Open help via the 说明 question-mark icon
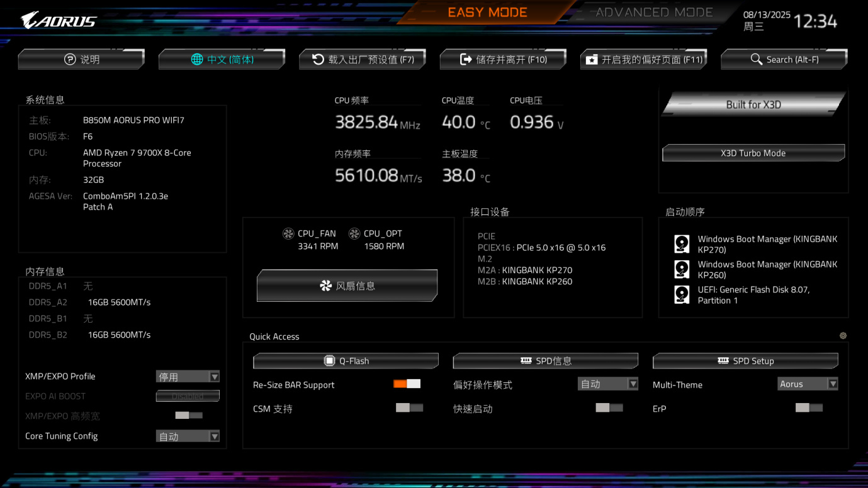 [70, 59]
